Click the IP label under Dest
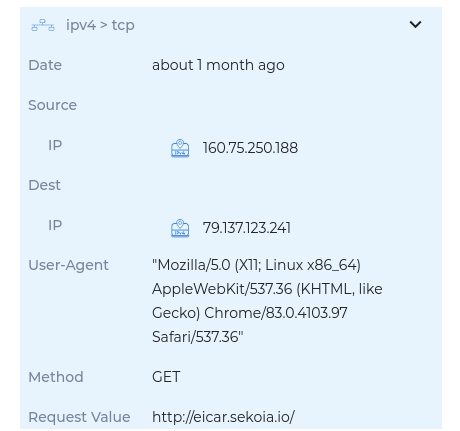The height and width of the screenshot is (431, 460). point(55,225)
